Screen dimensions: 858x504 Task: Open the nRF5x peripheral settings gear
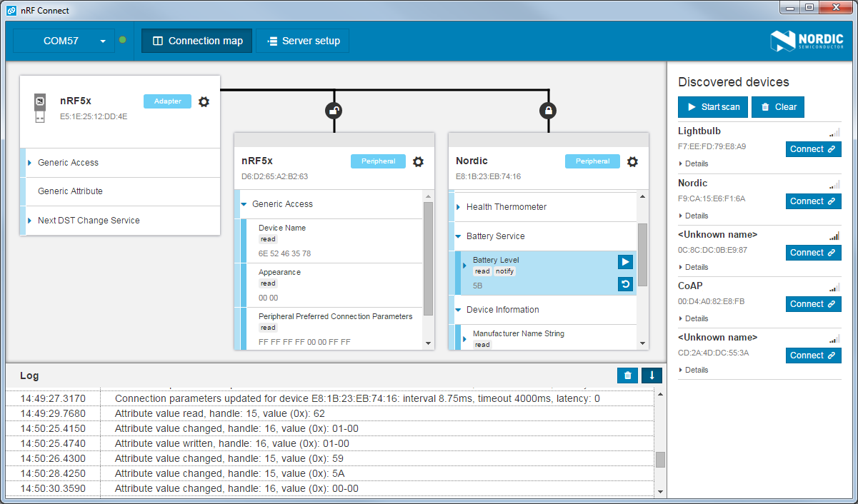(x=418, y=161)
